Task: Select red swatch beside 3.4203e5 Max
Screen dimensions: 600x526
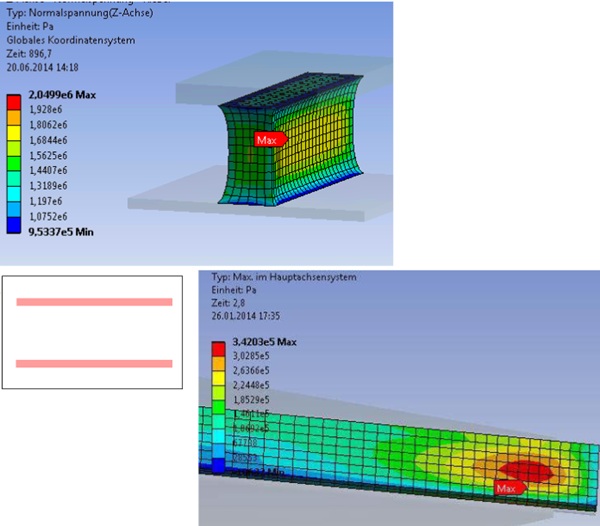Action: pos(218,349)
